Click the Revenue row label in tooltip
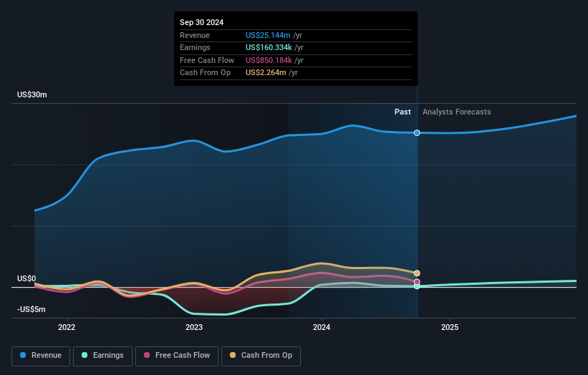The width and height of the screenshot is (588, 375). (195, 35)
